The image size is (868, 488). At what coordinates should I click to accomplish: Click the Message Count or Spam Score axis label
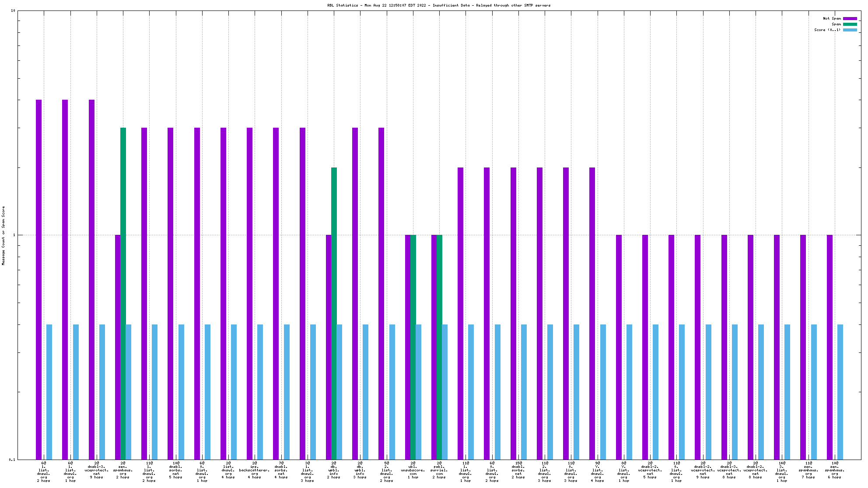coord(3,235)
